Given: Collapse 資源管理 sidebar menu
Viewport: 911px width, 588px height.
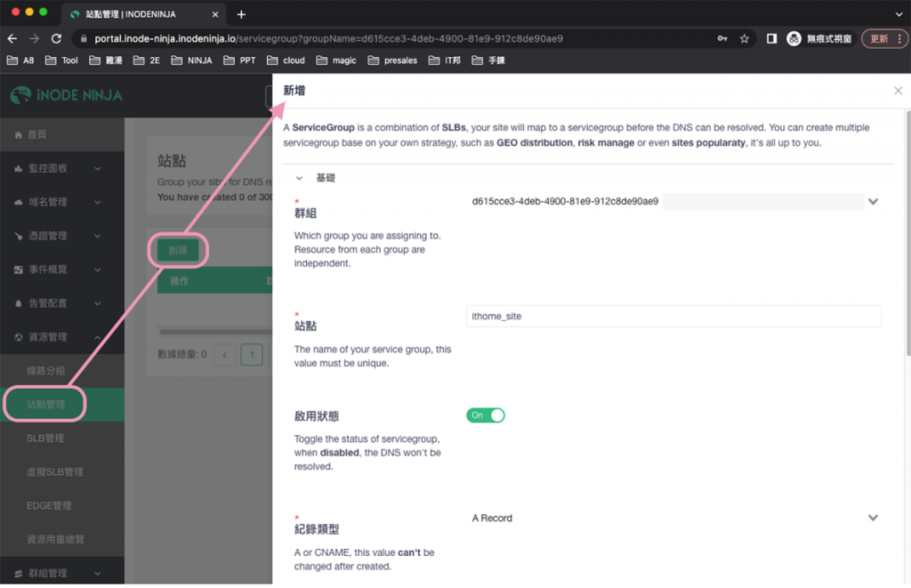Looking at the screenshot, I should 62,337.
